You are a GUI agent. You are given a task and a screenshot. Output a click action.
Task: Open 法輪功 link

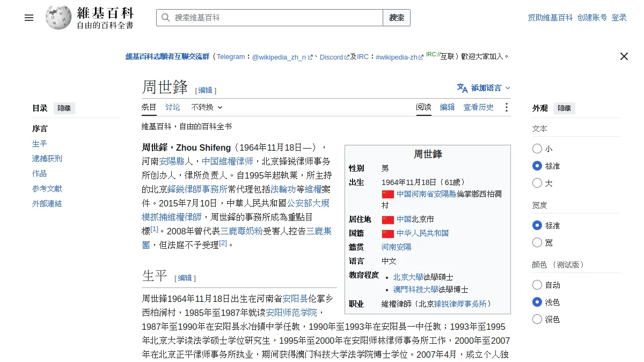pyautogui.click(x=283, y=189)
